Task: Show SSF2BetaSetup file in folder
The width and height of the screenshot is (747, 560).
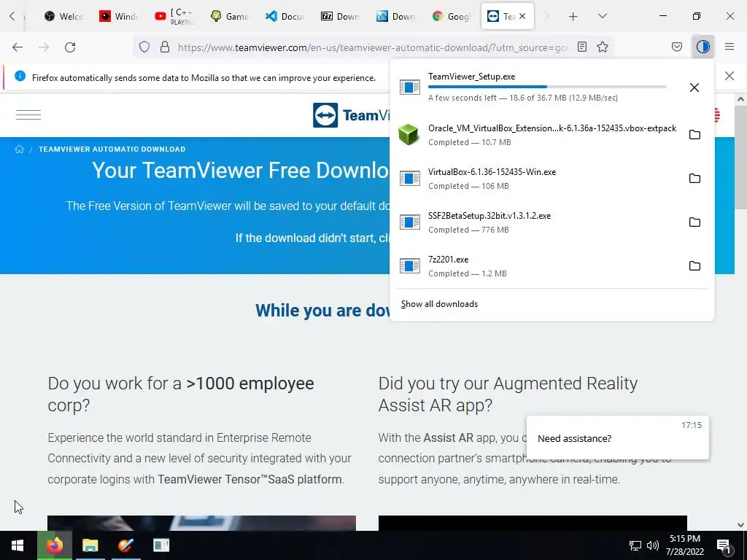Action: (694, 222)
